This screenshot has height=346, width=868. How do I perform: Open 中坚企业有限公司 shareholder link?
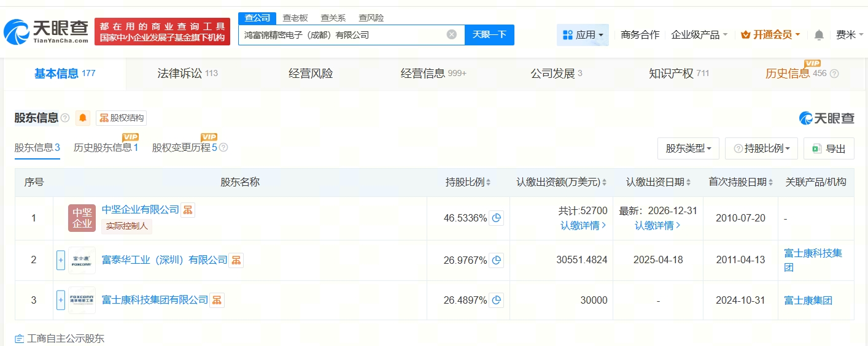click(x=141, y=210)
